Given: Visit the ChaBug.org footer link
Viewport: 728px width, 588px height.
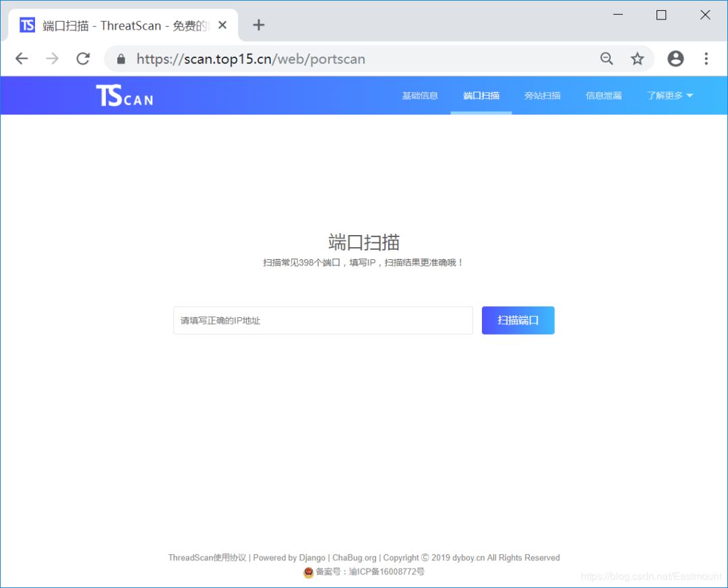Looking at the screenshot, I should (x=354, y=557).
